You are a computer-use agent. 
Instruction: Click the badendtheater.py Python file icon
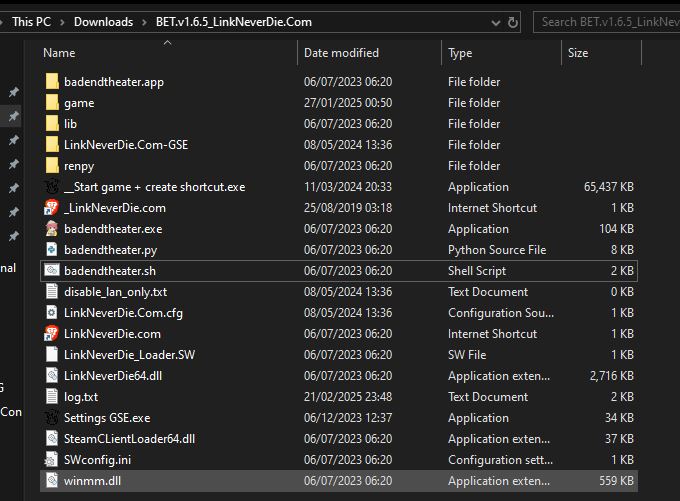pos(52,250)
